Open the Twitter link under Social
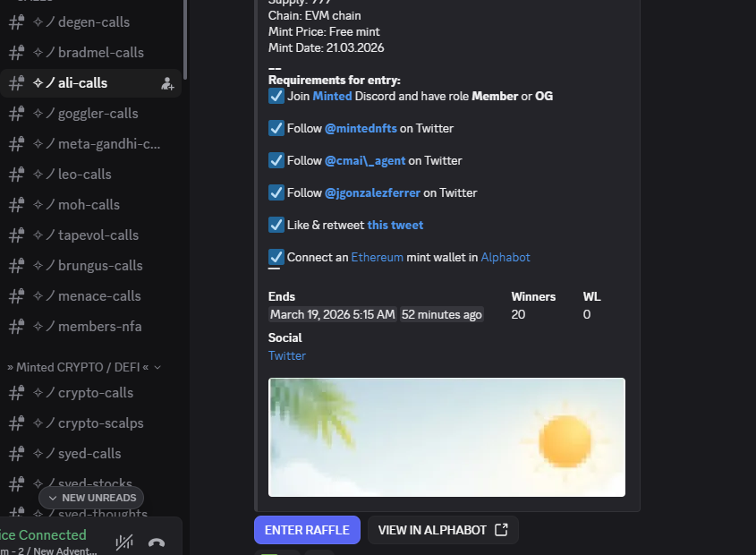Image resolution: width=756 pixels, height=555 pixels. 287,355
